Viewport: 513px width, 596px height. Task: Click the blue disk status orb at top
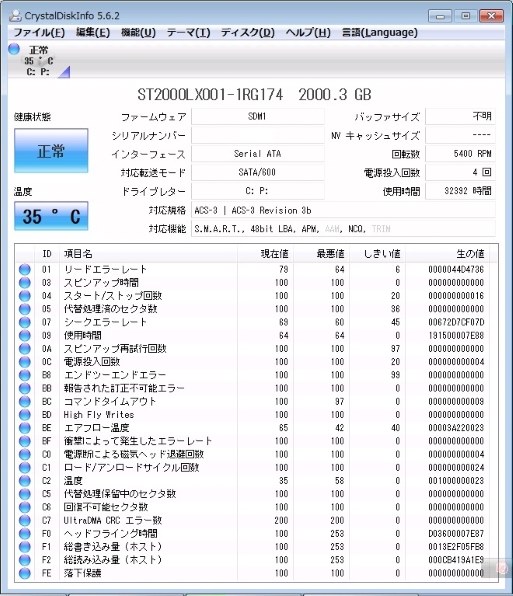click(x=14, y=49)
